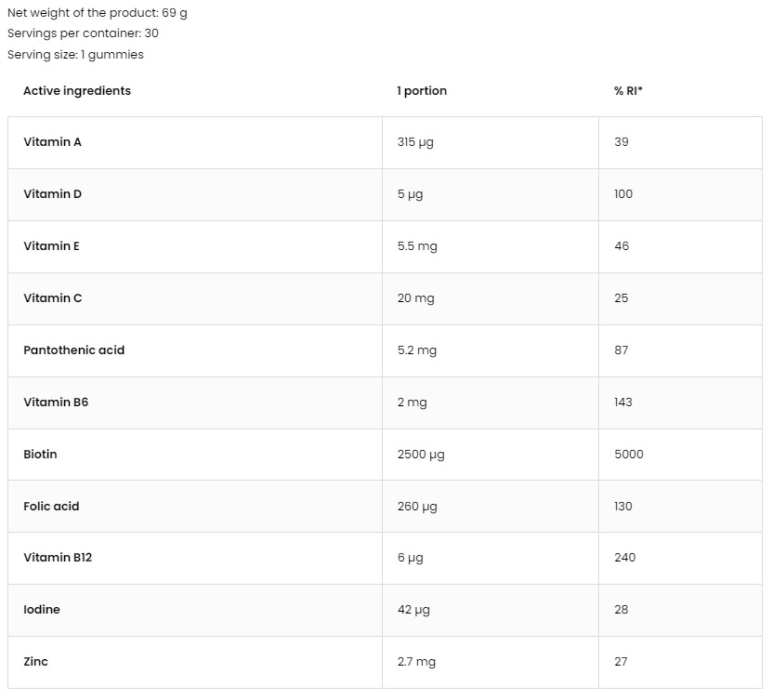Image resolution: width=773 pixels, height=700 pixels.
Task: Click the Vitamin B12 row label
Action: 58,558
